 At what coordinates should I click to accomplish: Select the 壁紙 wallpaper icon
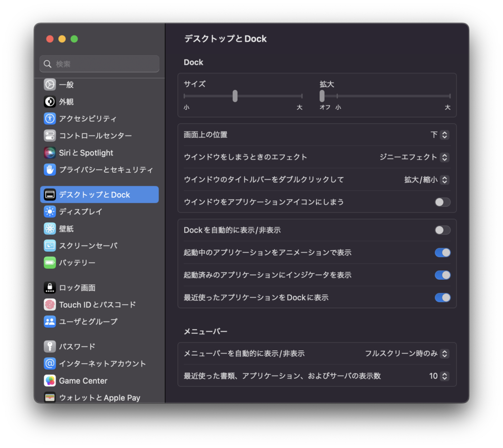tap(50, 229)
